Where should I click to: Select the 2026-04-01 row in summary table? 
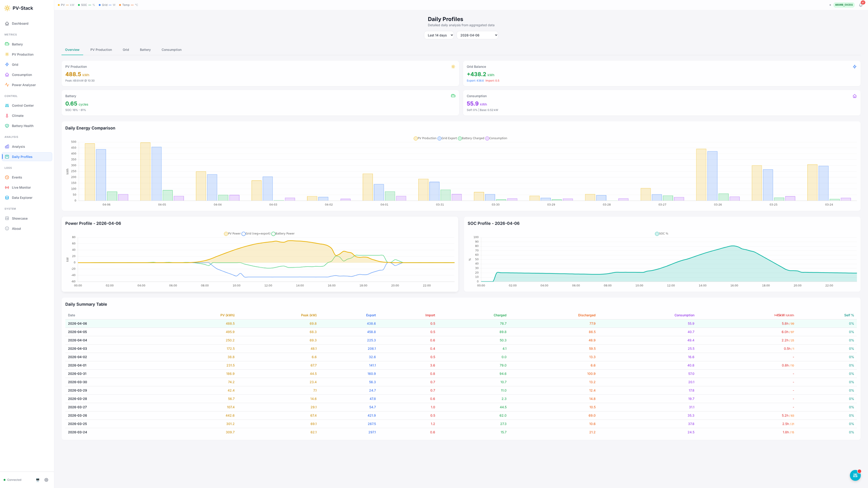tap(77, 365)
